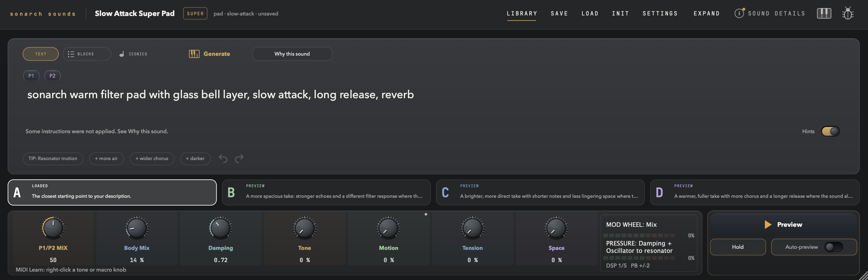
Task: Click the Hold button
Action: [x=738, y=247]
